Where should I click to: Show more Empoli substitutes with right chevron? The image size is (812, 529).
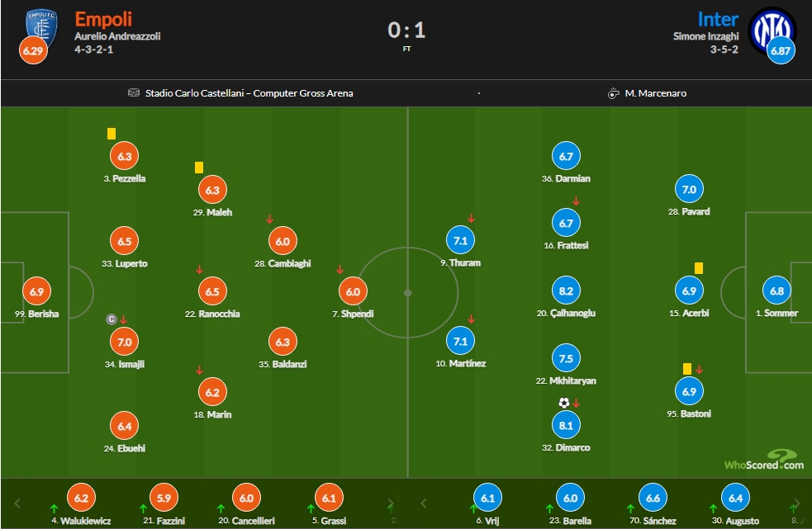[391, 503]
